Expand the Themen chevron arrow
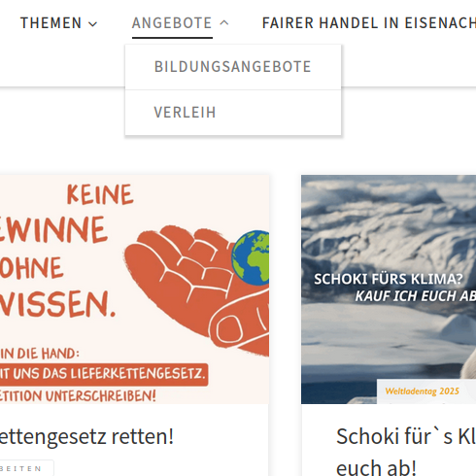Image resolution: width=476 pixels, height=476 pixels. (x=93, y=24)
